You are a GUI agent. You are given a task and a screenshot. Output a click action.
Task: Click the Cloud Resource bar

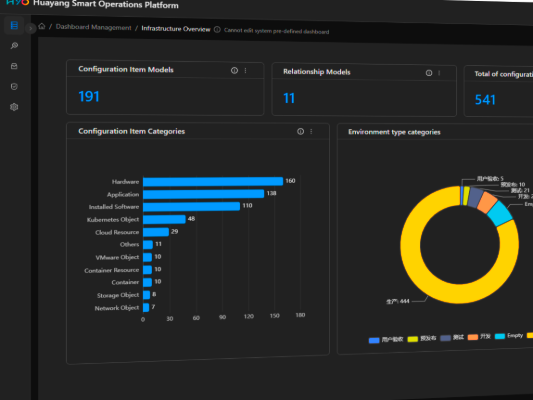[x=156, y=232]
